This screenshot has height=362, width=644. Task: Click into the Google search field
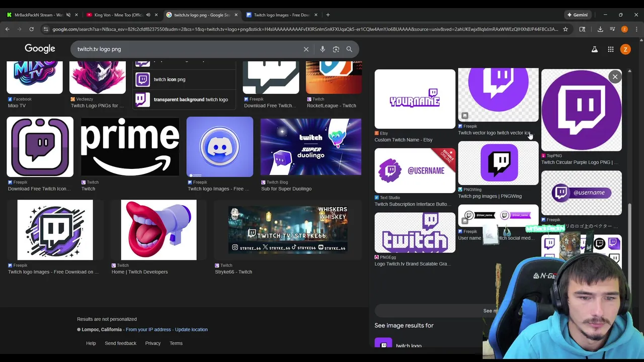tap(186, 49)
